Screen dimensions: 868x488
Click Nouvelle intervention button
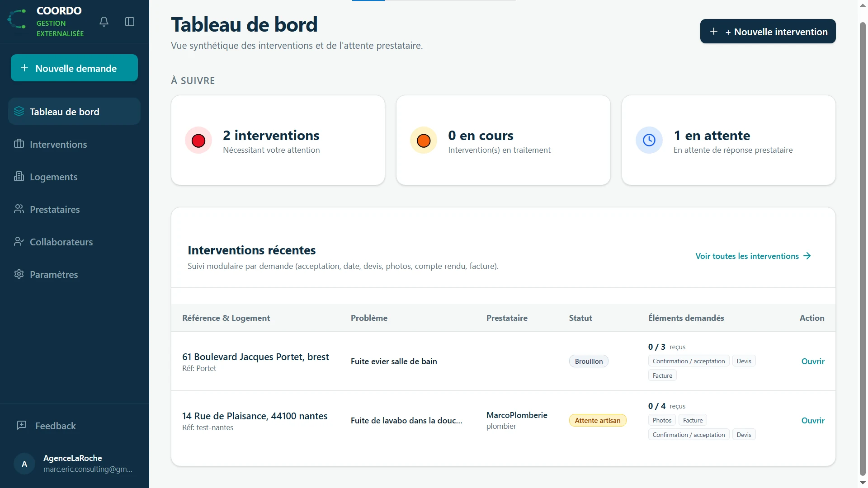tap(768, 31)
